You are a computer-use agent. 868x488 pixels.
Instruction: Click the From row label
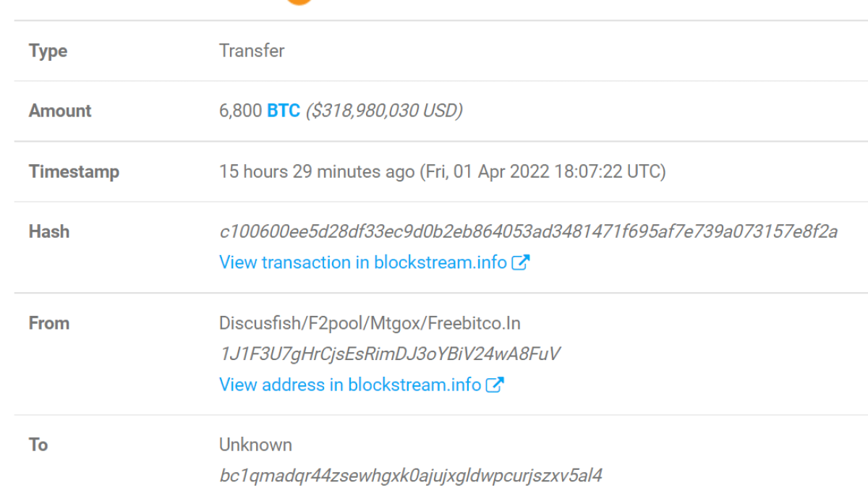click(49, 323)
